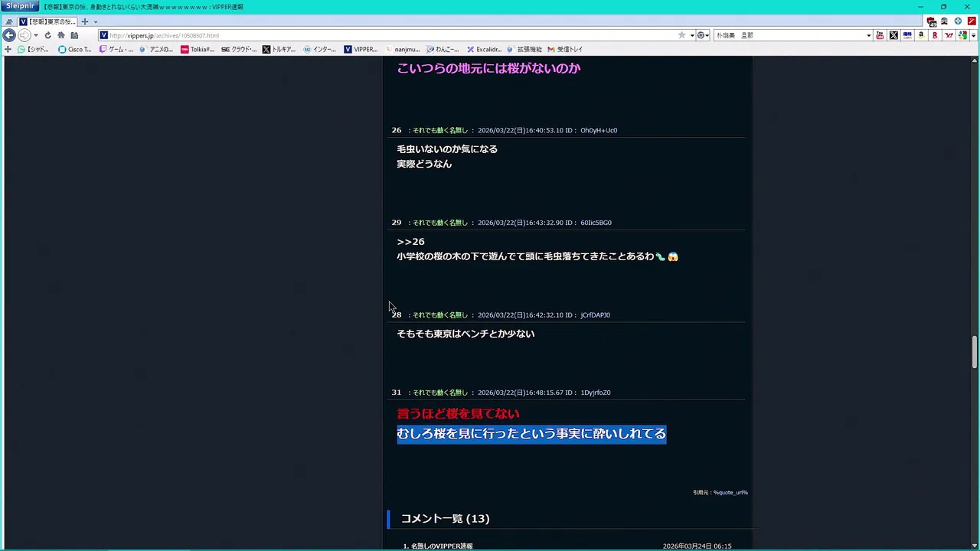
Task: Open a new tab with the plus button
Action: [x=85, y=21]
